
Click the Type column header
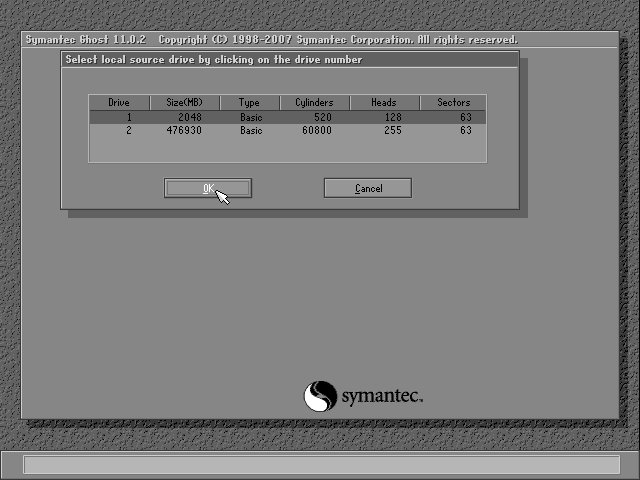tap(249, 102)
